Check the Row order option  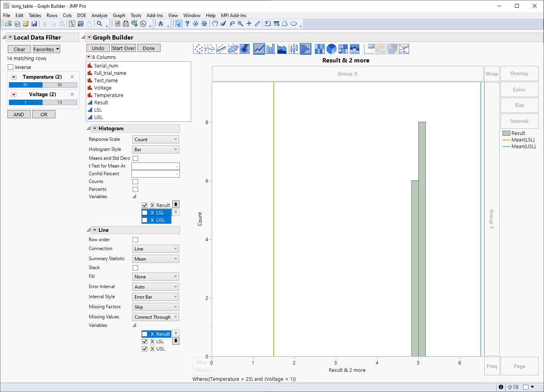135,240
